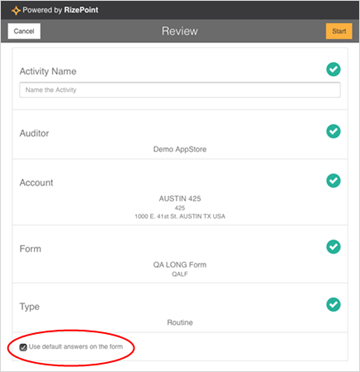
Task: Click the Demo AppStore auditor value
Action: coord(180,149)
